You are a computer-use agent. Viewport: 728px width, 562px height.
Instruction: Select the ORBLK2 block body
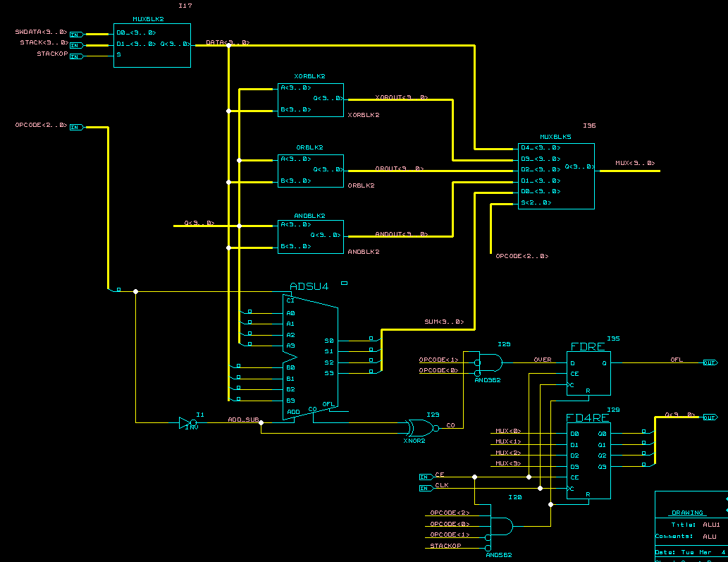(310, 171)
